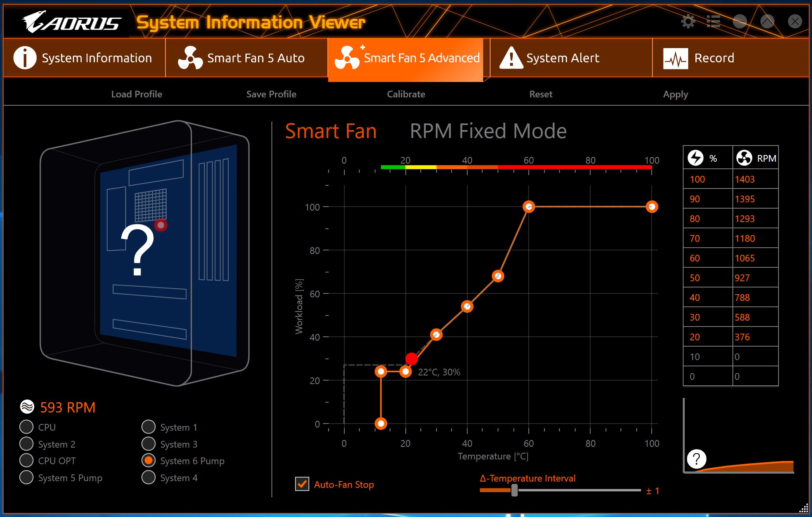The height and width of the screenshot is (517, 812).
Task: Click the 1180 RPM table cell
Action: click(755, 238)
